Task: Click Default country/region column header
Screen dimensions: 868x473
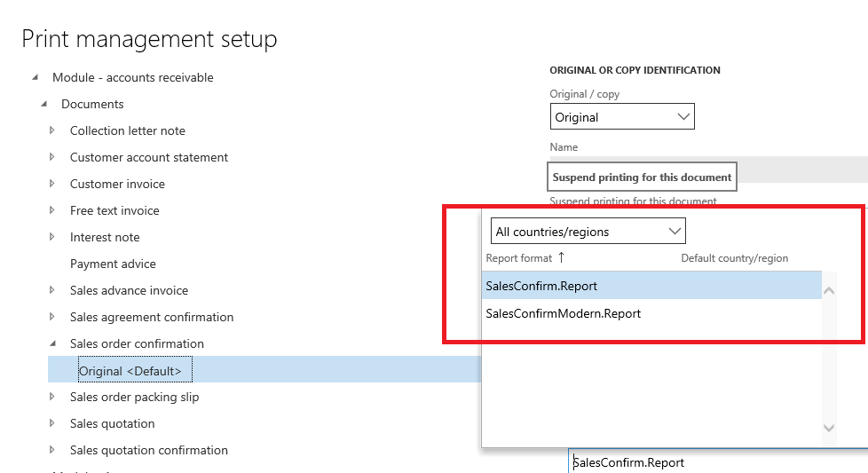Action: pyautogui.click(x=735, y=258)
